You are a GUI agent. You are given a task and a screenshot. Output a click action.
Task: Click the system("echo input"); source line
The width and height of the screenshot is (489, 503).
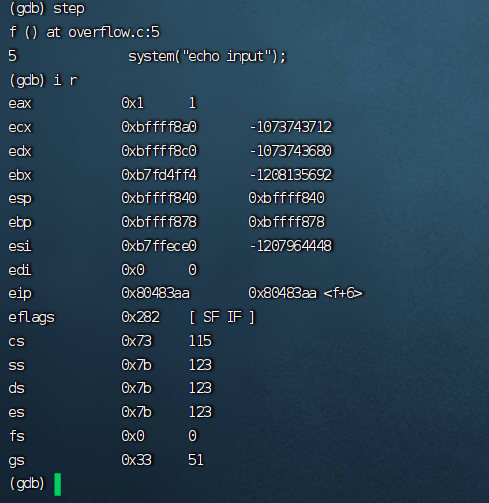[207, 56]
